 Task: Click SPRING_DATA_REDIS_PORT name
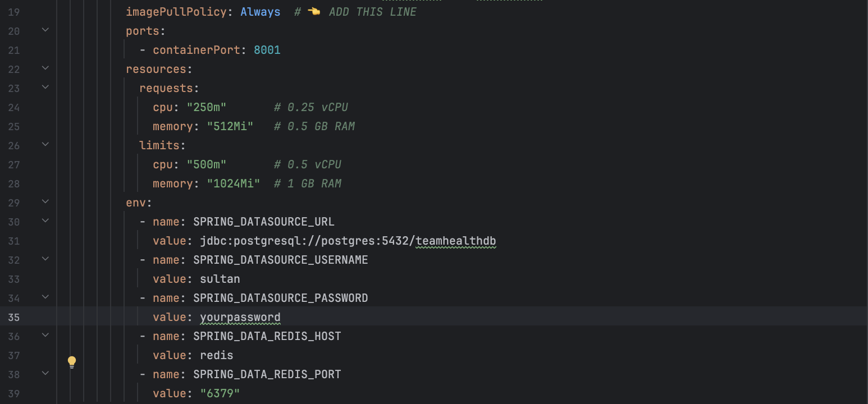coord(267,375)
